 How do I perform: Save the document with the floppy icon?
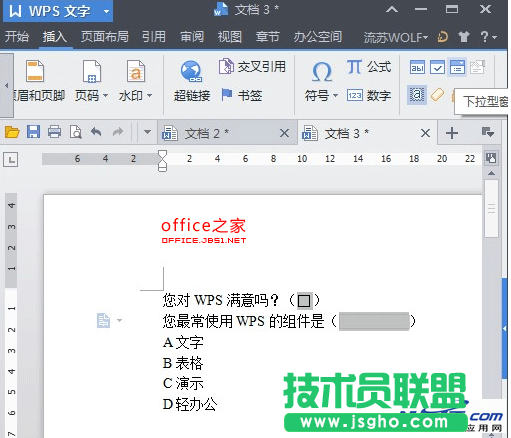tap(33, 132)
